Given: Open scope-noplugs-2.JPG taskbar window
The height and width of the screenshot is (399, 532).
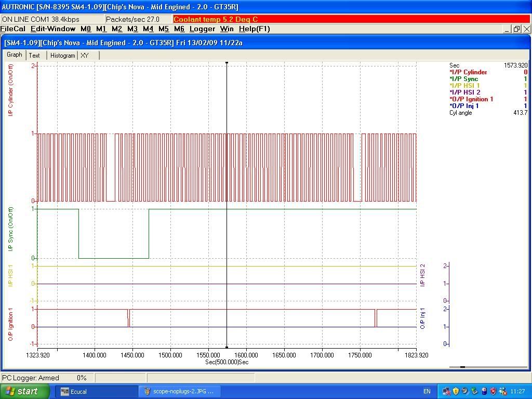Looking at the screenshot, I should [x=180, y=392].
